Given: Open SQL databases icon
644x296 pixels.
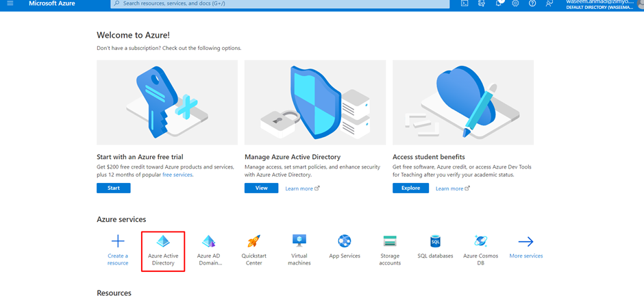Looking at the screenshot, I should tap(435, 241).
